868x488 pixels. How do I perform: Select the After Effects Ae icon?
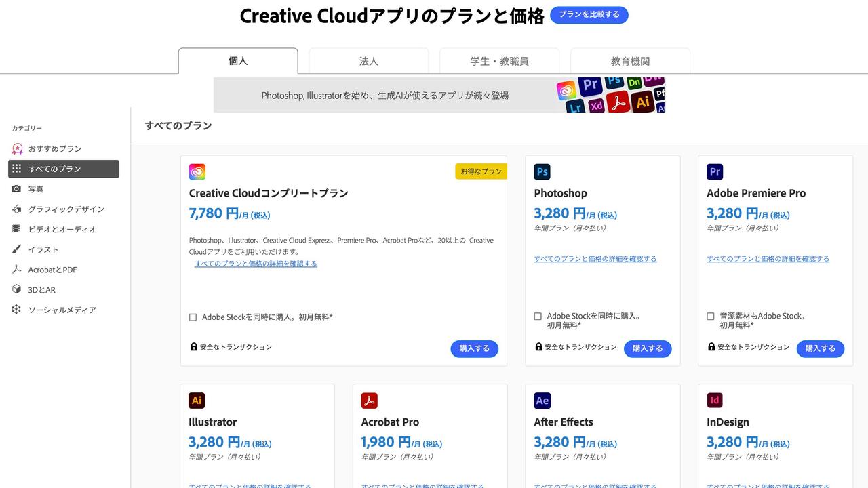(x=542, y=400)
